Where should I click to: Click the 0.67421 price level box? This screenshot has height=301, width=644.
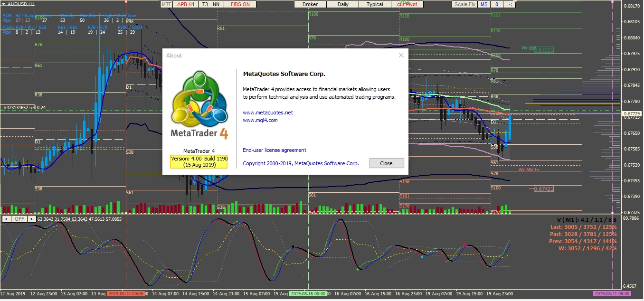544,189
